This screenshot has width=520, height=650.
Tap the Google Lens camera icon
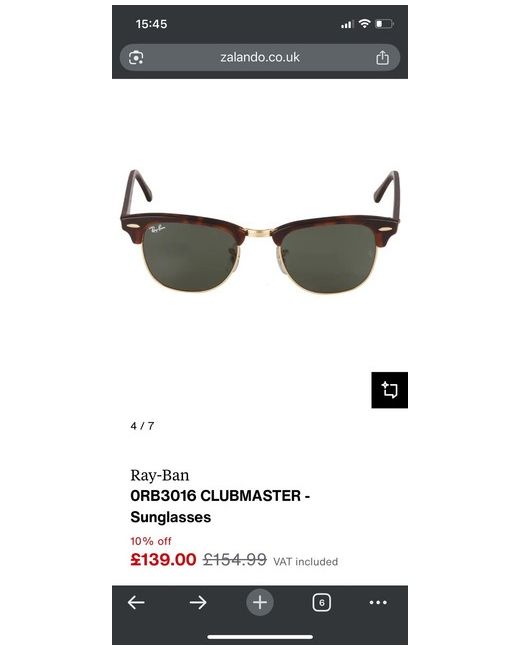pyautogui.click(x=136, y=57)
